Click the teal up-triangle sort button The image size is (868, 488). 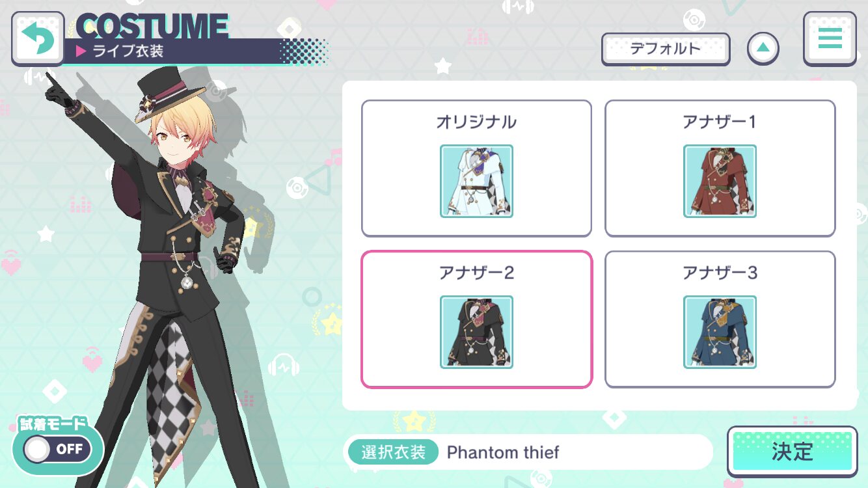click(x=763, y=48)
